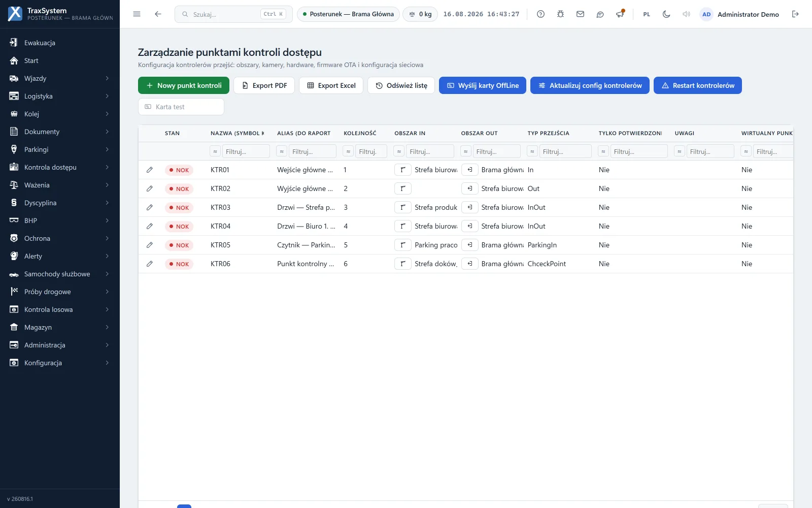
Task: Export the list to Excel
Action: click(331, 85)
